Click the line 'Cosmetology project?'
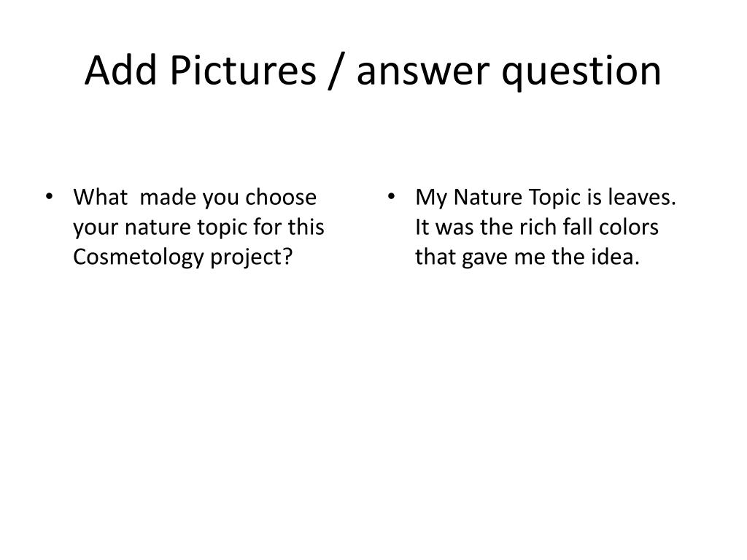The height and width of the screenshot is (560, 747). point(182,257)
